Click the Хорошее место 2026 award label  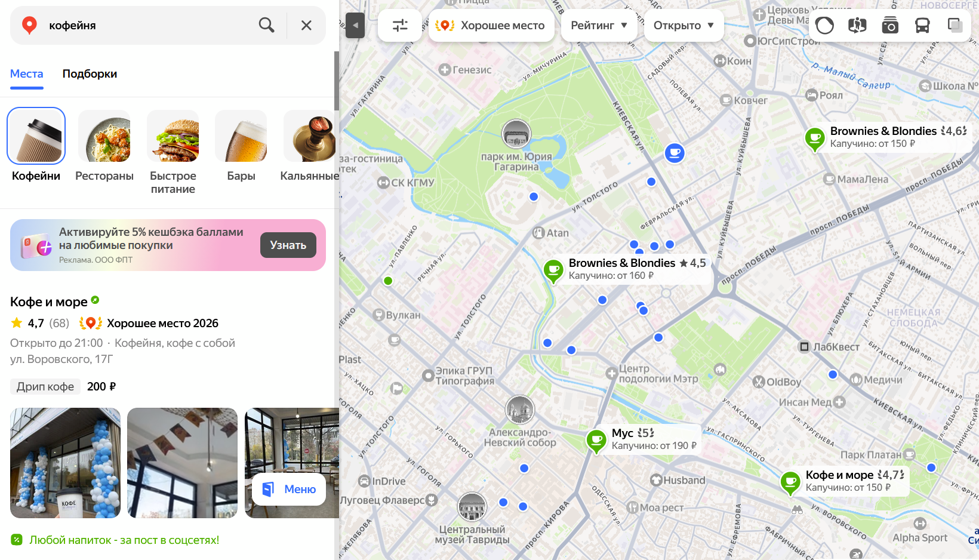[x=162, y=324]
